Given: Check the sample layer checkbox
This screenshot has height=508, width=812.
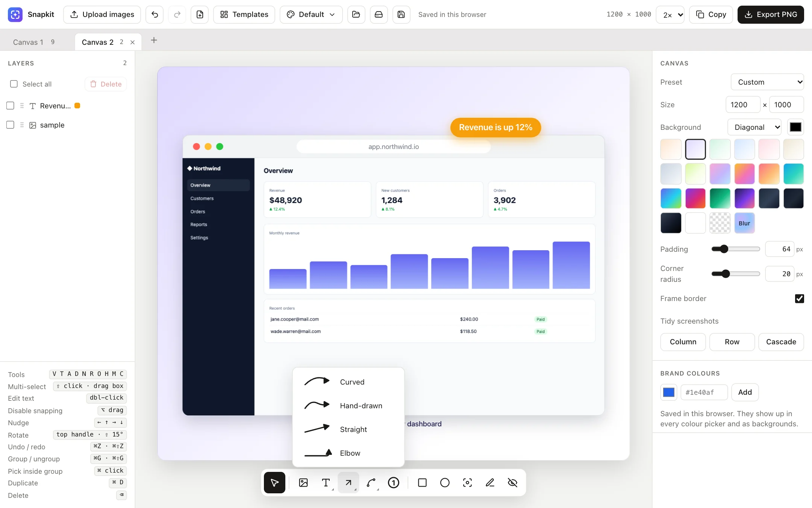Looking at the screenshot, I should point(11,125).
